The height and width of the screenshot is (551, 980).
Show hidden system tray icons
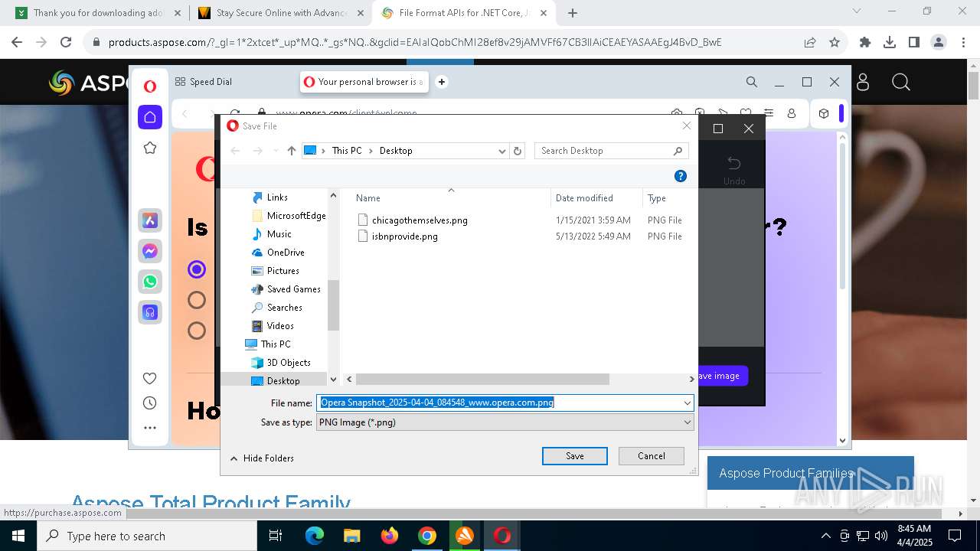[825, 536]
